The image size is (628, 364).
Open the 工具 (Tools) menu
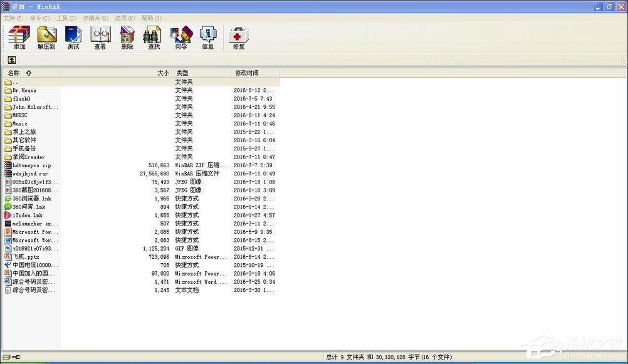[65, 18]
